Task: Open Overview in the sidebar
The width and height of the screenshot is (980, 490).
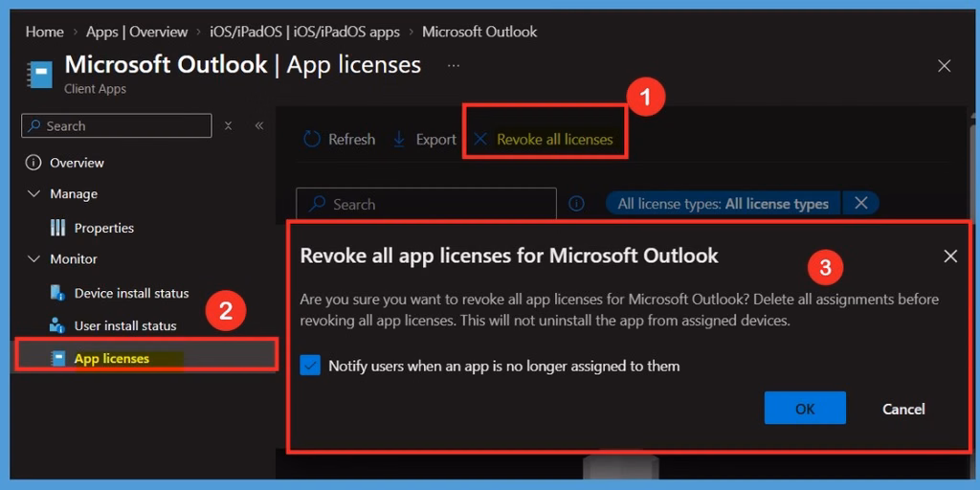Action: coord(77,163)
